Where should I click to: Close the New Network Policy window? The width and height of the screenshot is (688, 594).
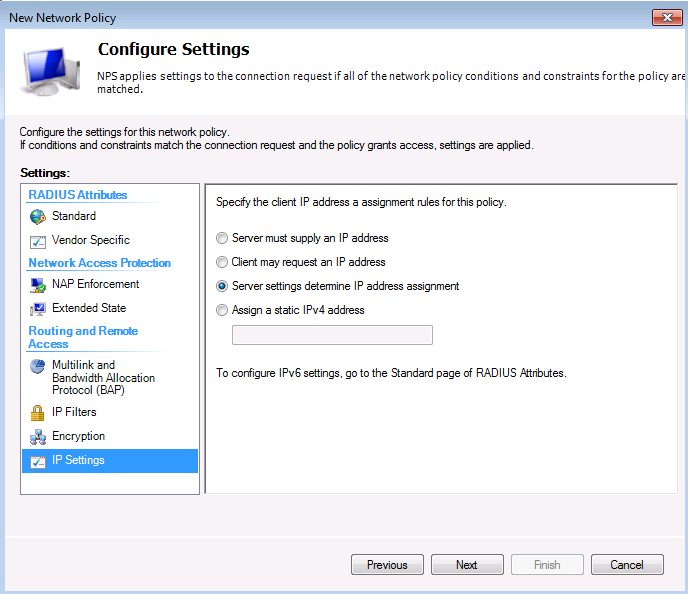click(x=667, y=17)
